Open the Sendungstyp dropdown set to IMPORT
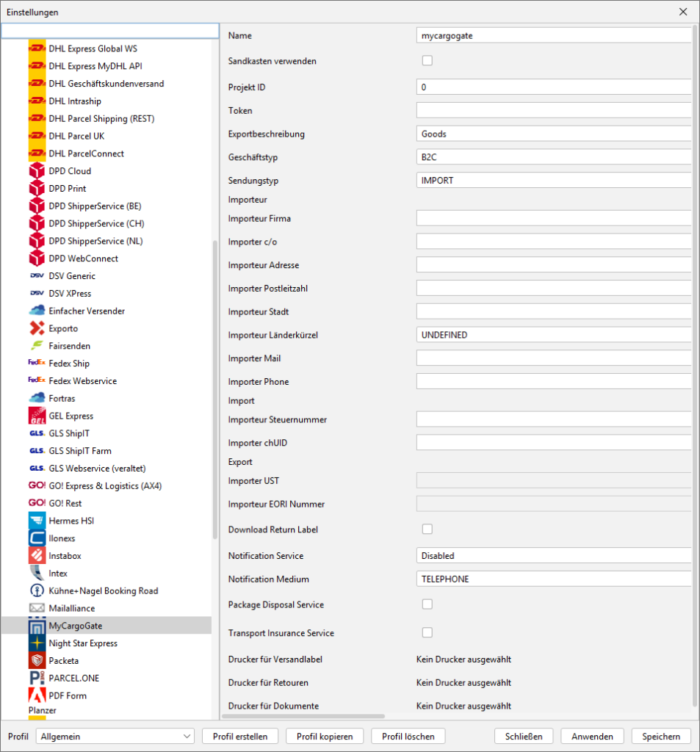This screenshot has height=752, width=700. pyautogui.click(x=554, y=181)
